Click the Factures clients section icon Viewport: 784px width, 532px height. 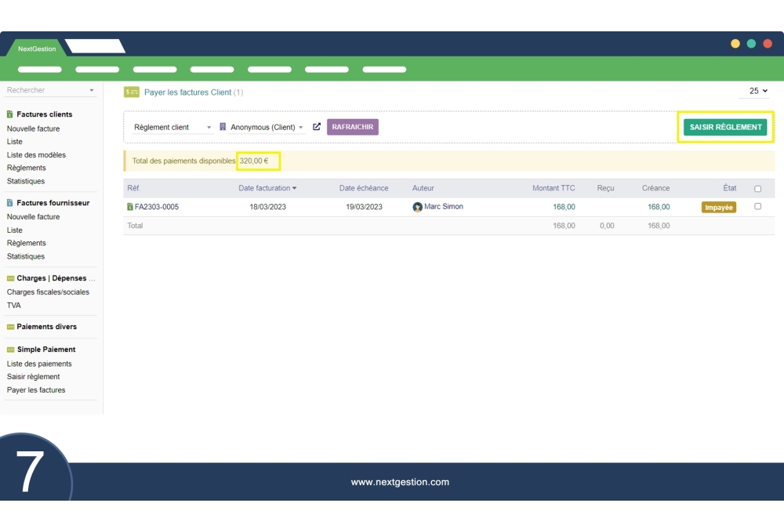coord(10,114)
